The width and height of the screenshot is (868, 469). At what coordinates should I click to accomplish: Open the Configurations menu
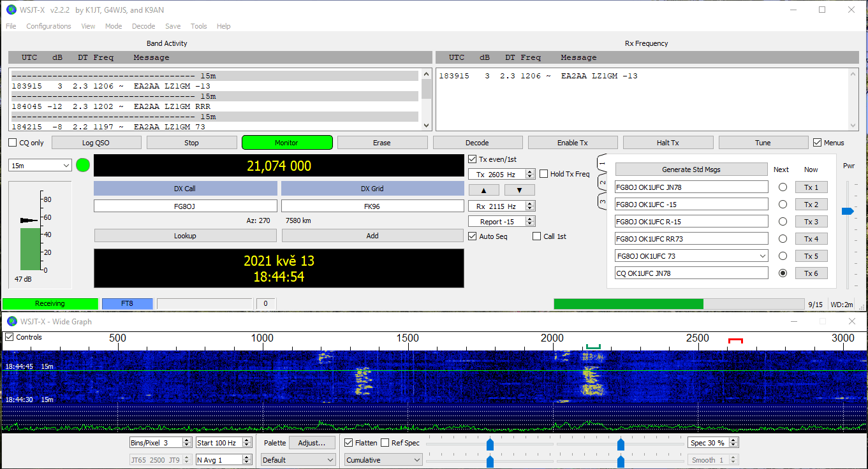[x=48, y=26]
